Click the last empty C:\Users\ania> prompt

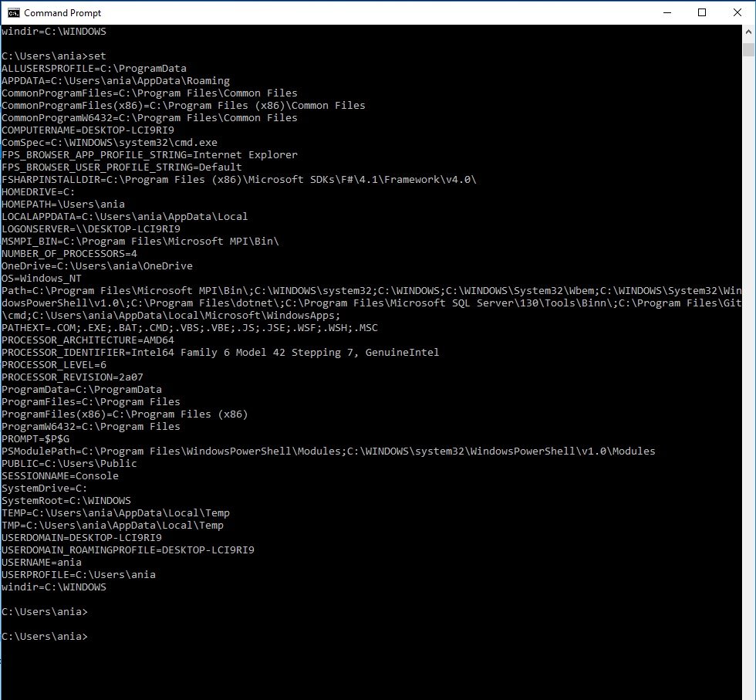point(45,637)
